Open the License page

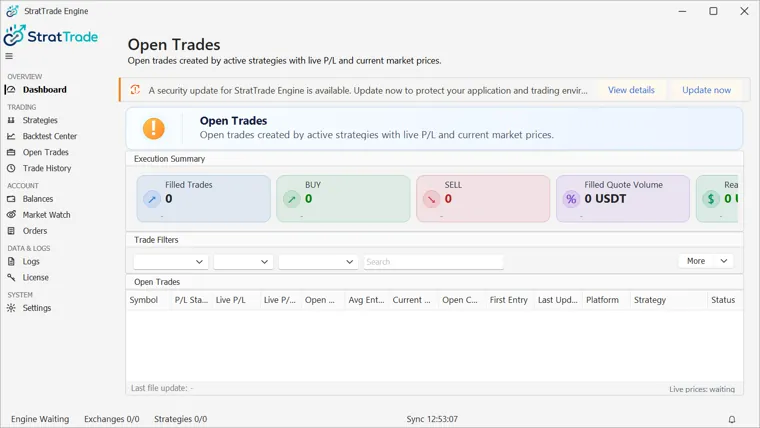[x=35, y=277]
